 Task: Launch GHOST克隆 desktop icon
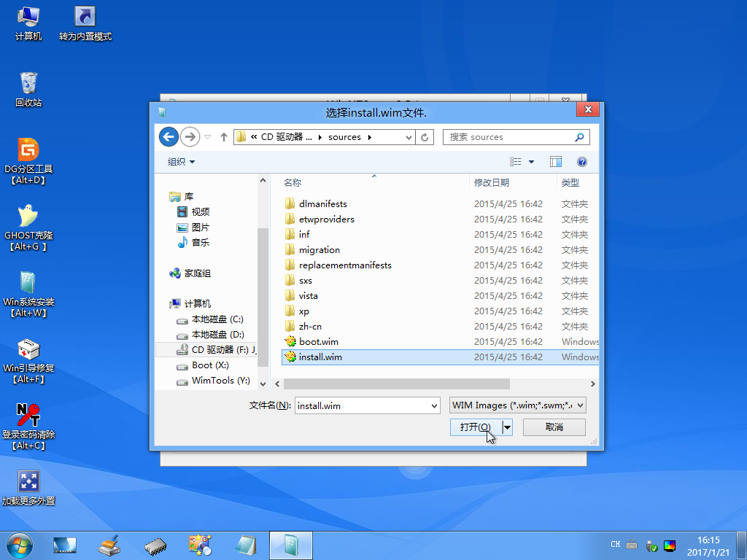[28, 227]
